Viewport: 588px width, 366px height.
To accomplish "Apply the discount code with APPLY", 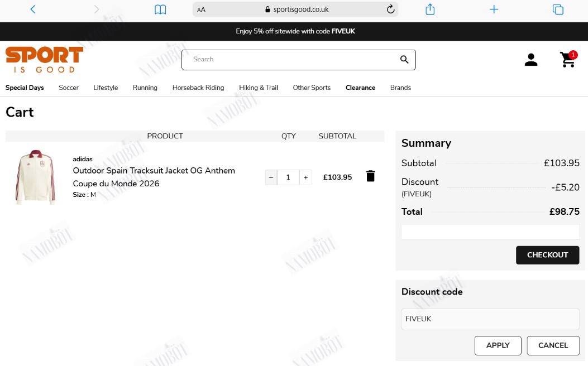I will [498, 345].
